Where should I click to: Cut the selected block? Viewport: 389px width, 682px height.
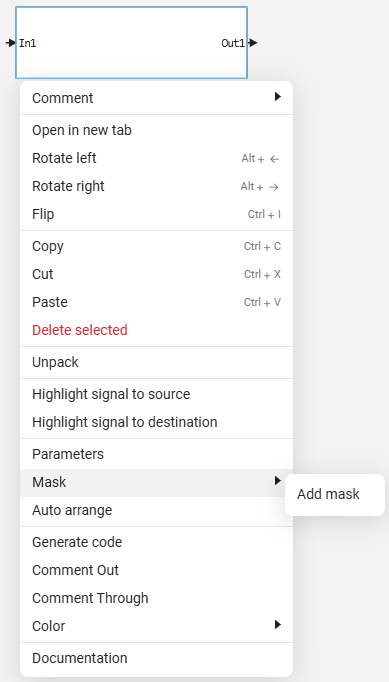[157, 274]
